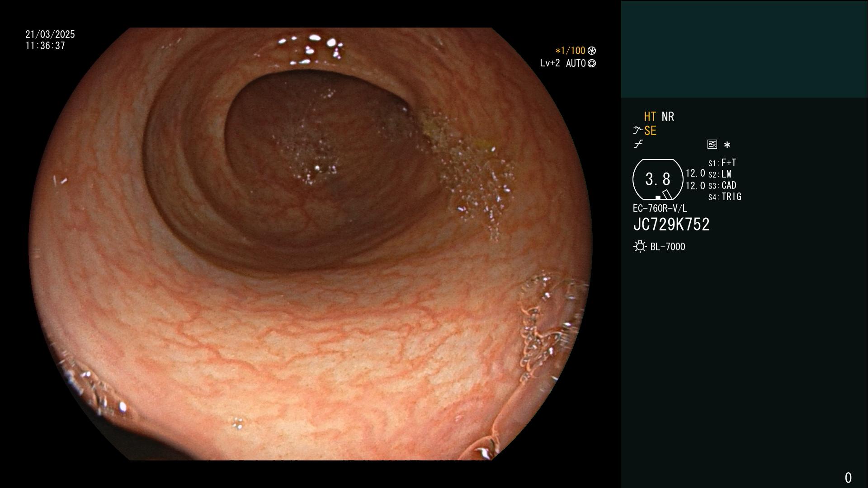868x488 pixels.
Task: Click the S2: LM switch assignment
Action: pos(720,174)
